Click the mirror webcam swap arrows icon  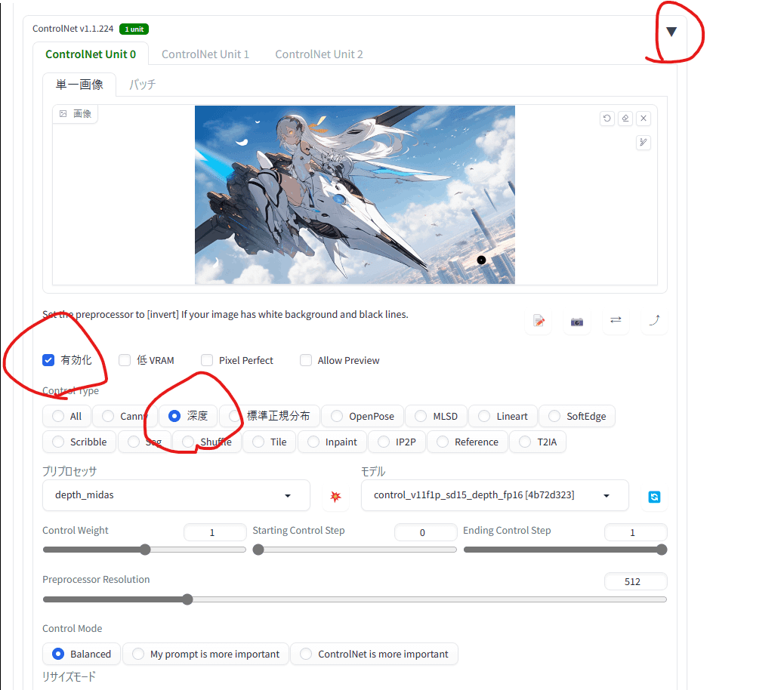click(x=616, y=320)
